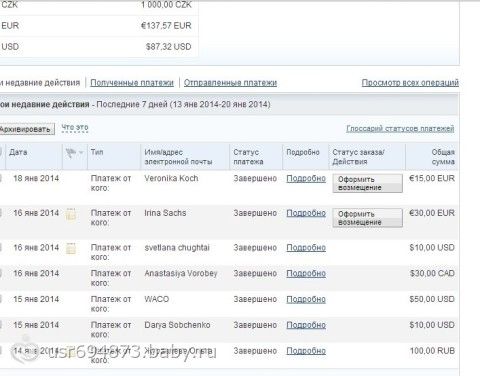This screenshot has width=480, height=376.
Task: Click the Общая сумма column header
Action: point(443,157)
